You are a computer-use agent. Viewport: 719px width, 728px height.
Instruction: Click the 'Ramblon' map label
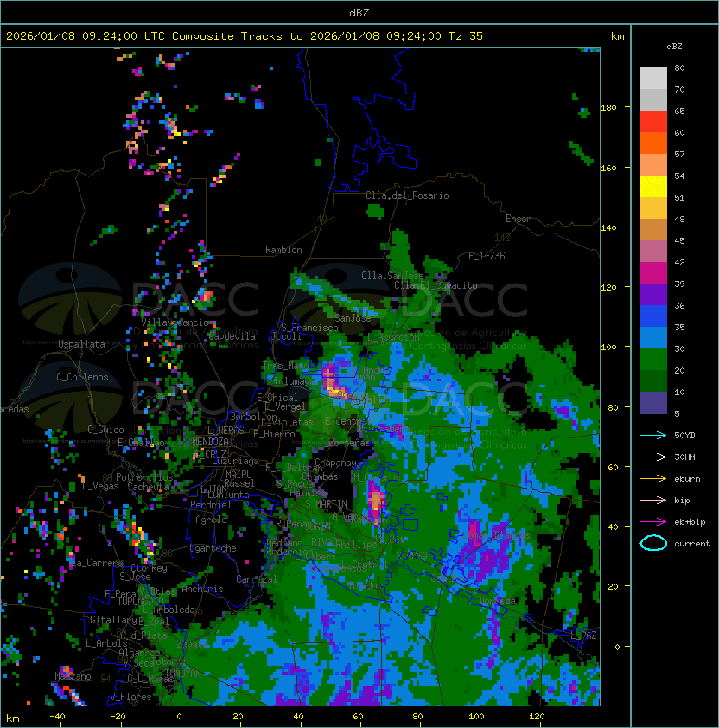coord(283,250)
